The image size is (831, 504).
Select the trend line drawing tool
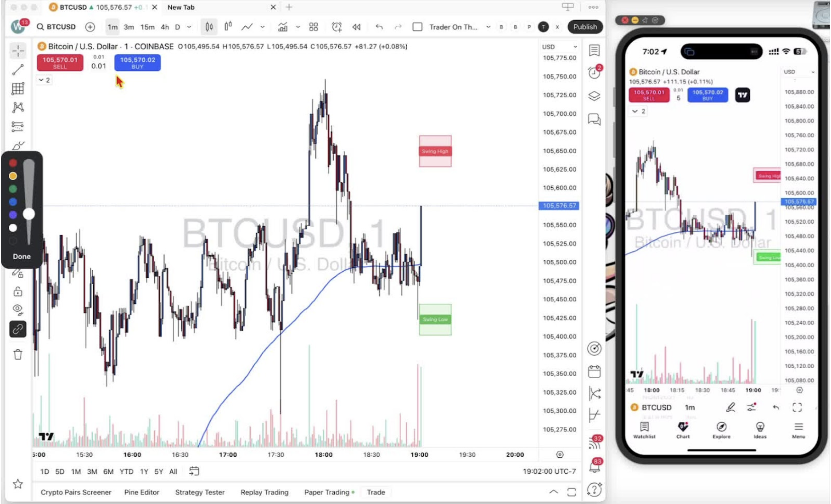click(18, 70)
